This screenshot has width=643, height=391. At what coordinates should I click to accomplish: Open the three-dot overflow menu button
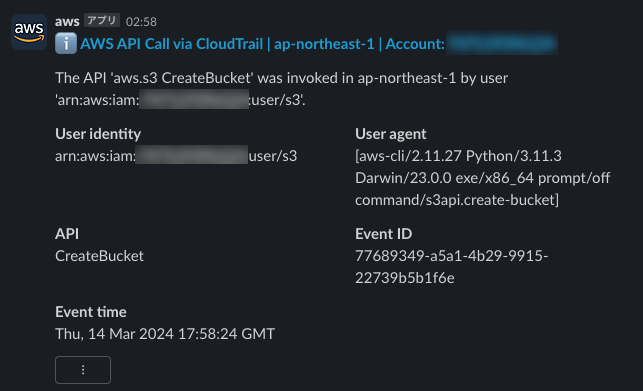[x=83, y=370]
